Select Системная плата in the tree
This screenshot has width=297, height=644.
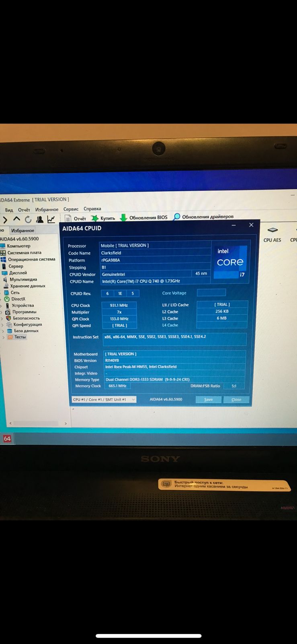pos(24,252)
